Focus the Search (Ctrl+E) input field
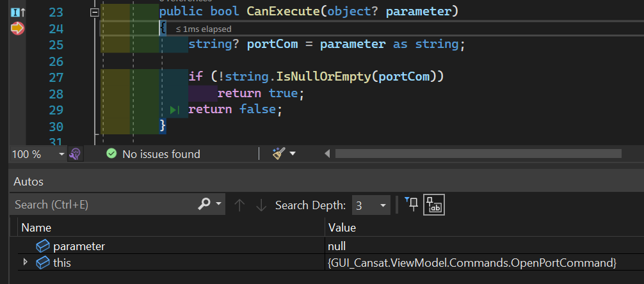 [x=105, y=205]
